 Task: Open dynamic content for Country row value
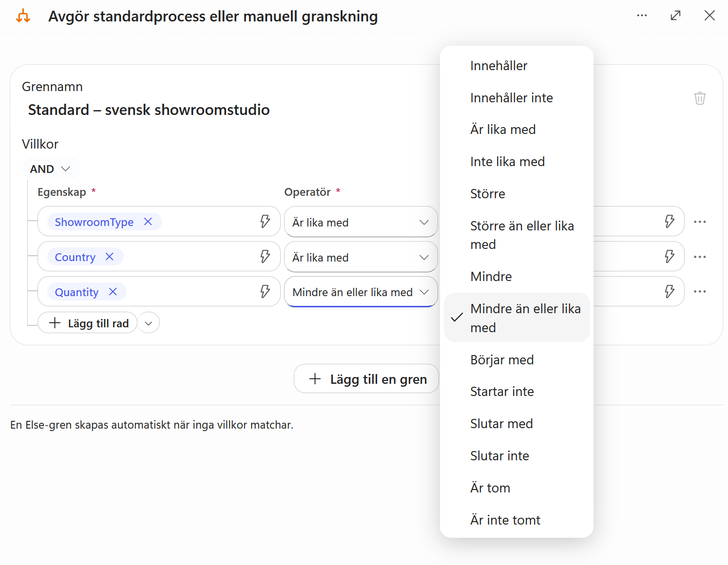pos(670,257)
